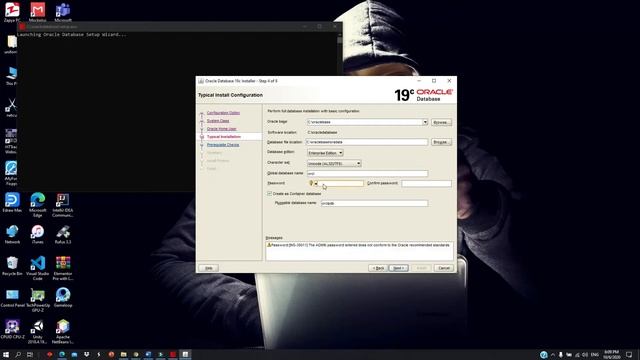Viewport: 640px width, 360px height.
Task: Open Gameloop desktop shortcut
Action: pyautogui.click(x=63, y=298)
